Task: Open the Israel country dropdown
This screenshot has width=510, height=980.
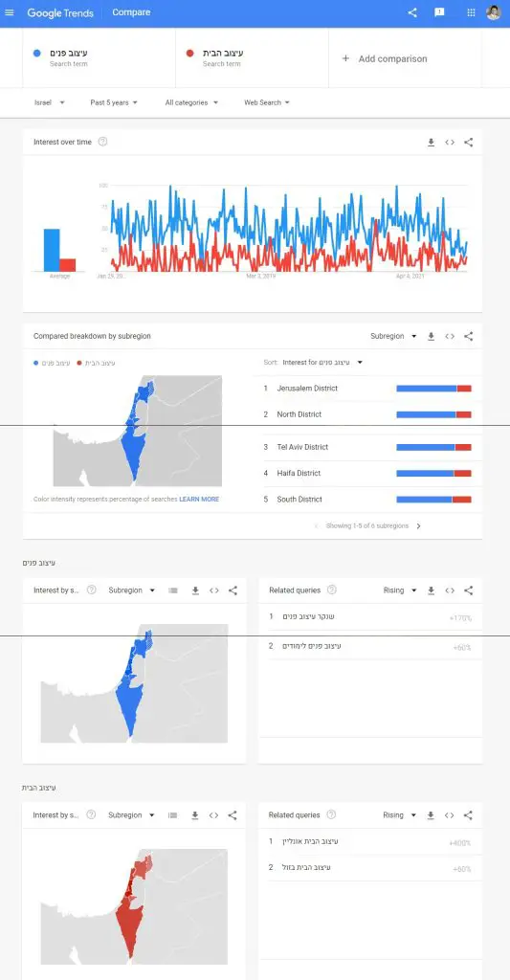Action: coord(50,102)
